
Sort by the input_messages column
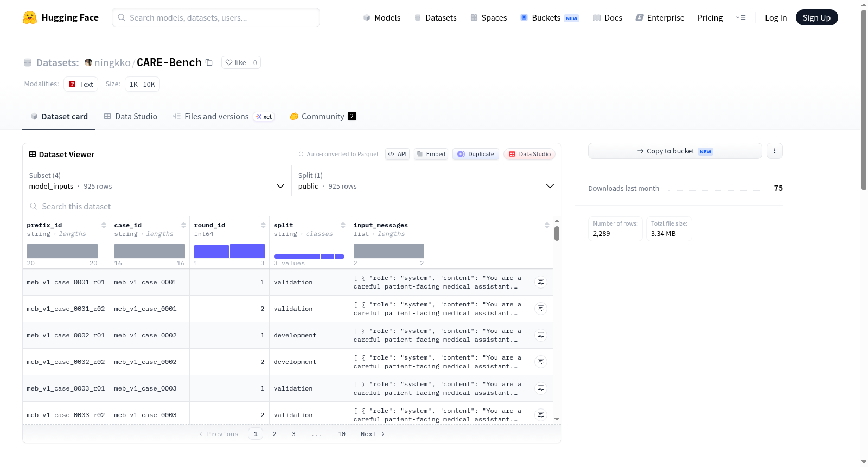click(547, 225)
